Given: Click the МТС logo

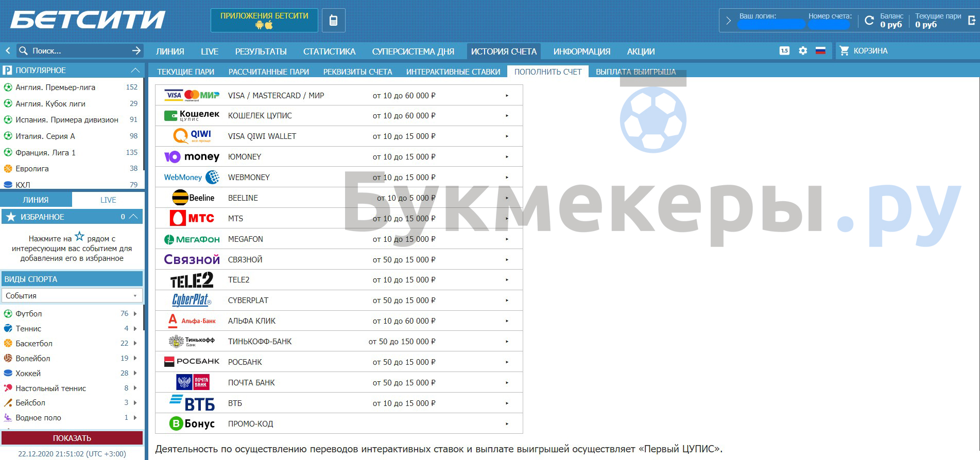Looking at the screenshot, I should pos(192,218).
